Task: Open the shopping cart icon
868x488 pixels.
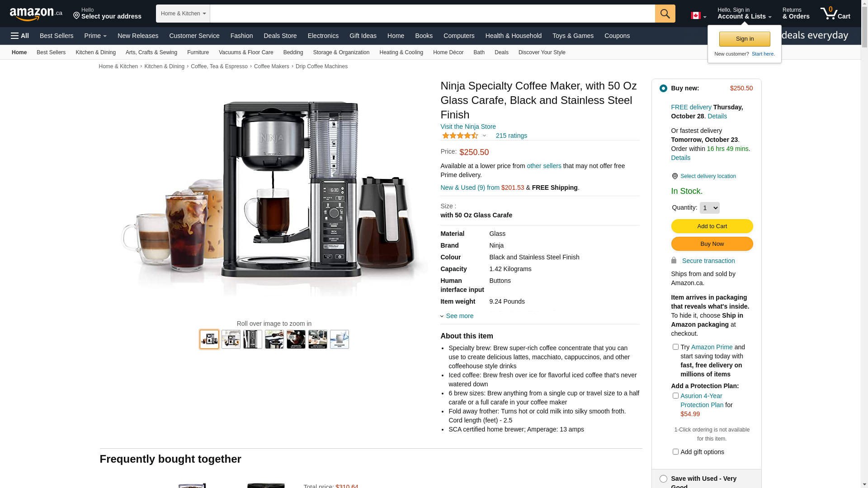Action: pos(835,14)
